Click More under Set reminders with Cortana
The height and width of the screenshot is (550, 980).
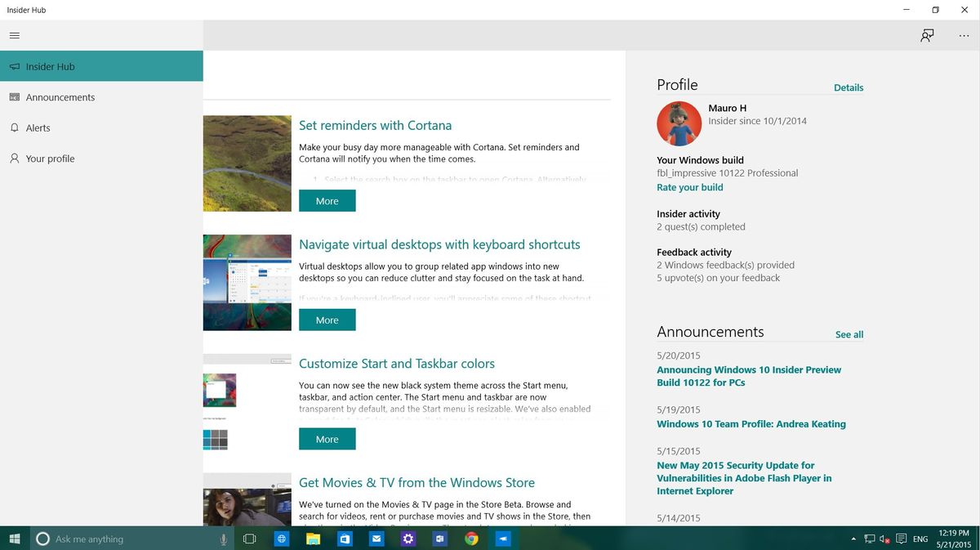(327, 200)
